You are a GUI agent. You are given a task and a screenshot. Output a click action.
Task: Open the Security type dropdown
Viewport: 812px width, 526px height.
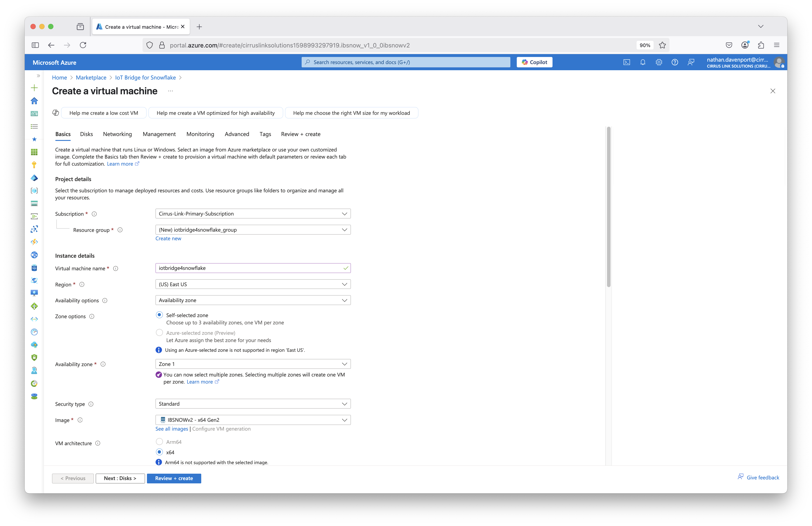253,404
